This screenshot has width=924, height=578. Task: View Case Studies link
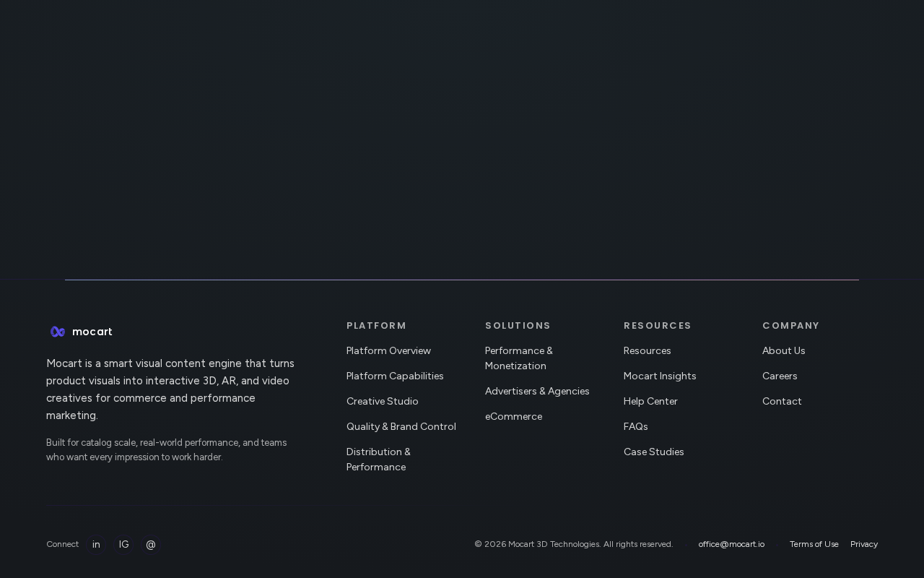(x=653, y=452)
